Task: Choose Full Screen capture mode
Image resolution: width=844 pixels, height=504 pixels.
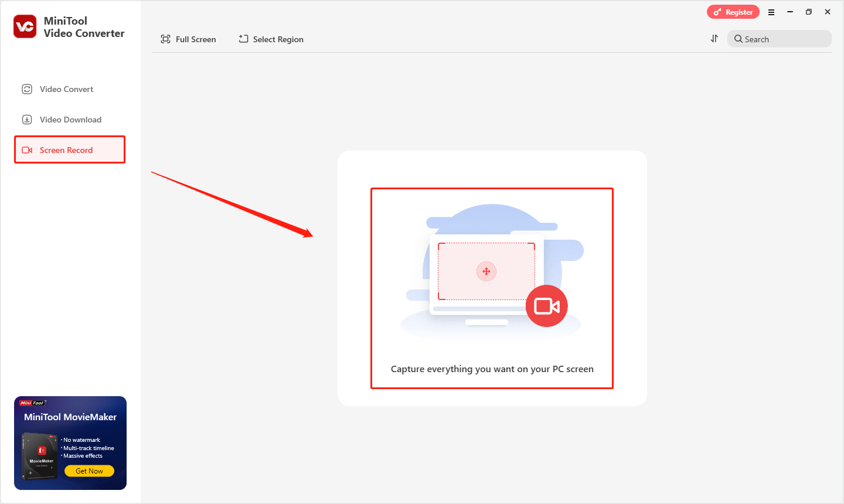Action: pos(188,39)
